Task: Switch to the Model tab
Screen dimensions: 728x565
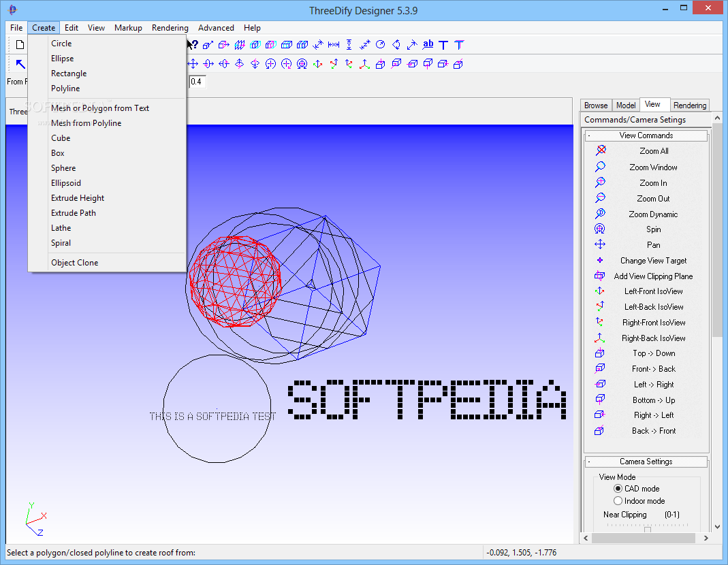Action: [x=626, y=106]
